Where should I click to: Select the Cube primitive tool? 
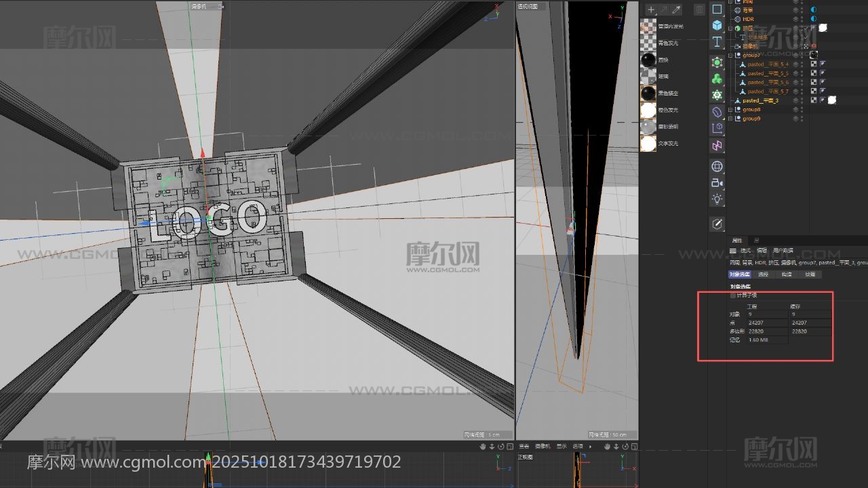717,25
